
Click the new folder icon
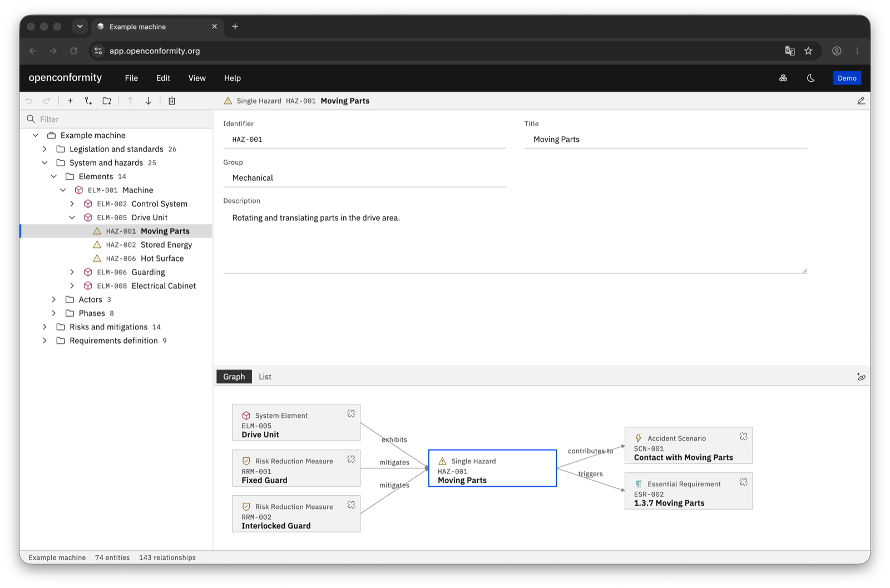click(107, 101)
